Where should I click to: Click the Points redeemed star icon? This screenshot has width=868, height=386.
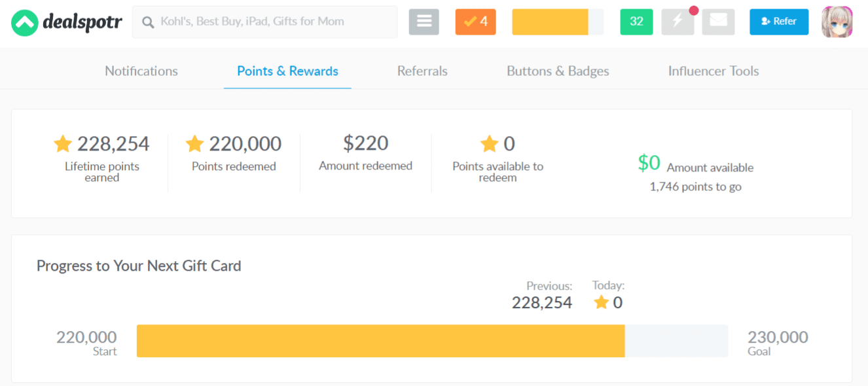[x=194, y=143]
